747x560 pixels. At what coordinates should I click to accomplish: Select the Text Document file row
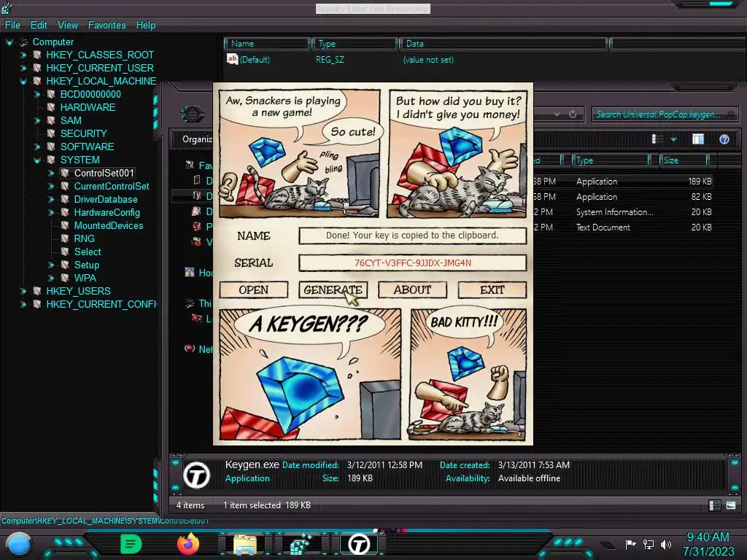point(623,227)
